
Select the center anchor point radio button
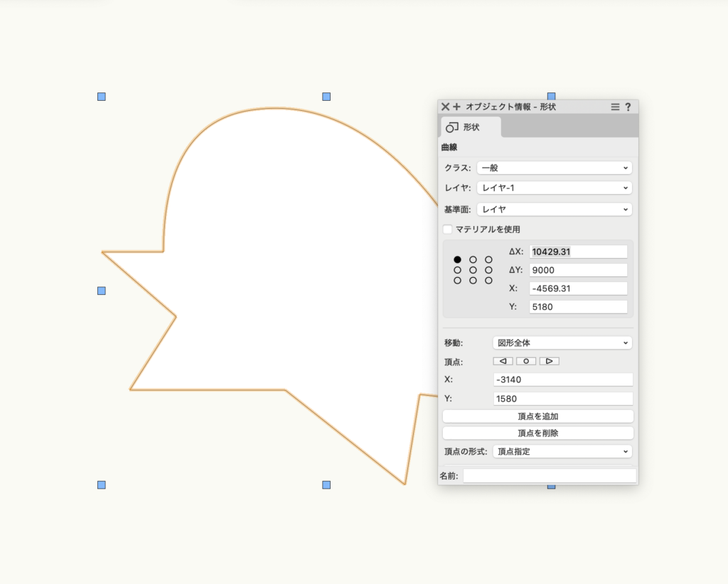(473, 270)
